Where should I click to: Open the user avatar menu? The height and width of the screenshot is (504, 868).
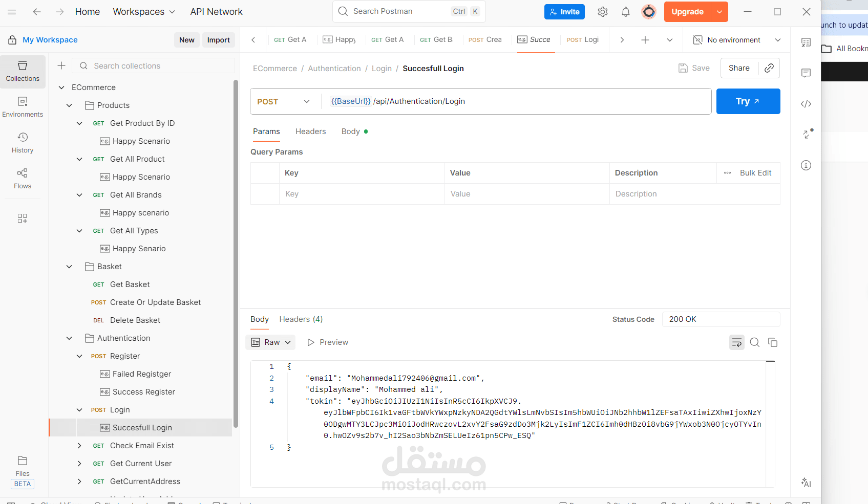coord(649,12)
